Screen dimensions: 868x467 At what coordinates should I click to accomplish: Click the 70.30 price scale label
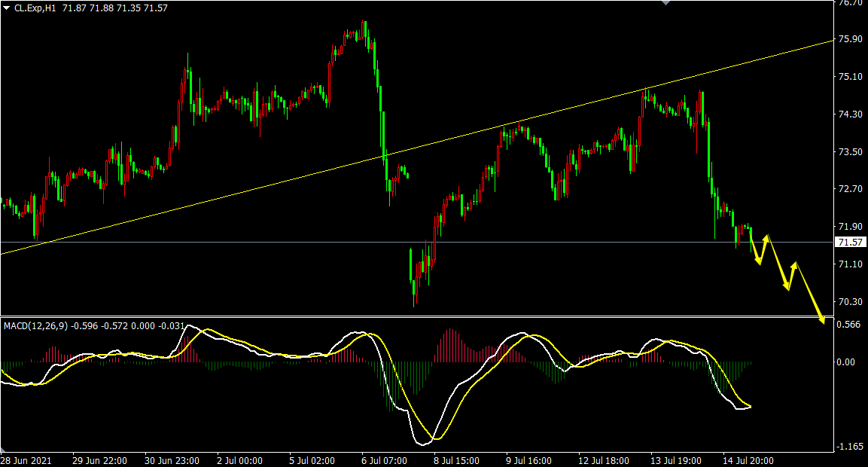pyautogui.click(x=850, y=302)
